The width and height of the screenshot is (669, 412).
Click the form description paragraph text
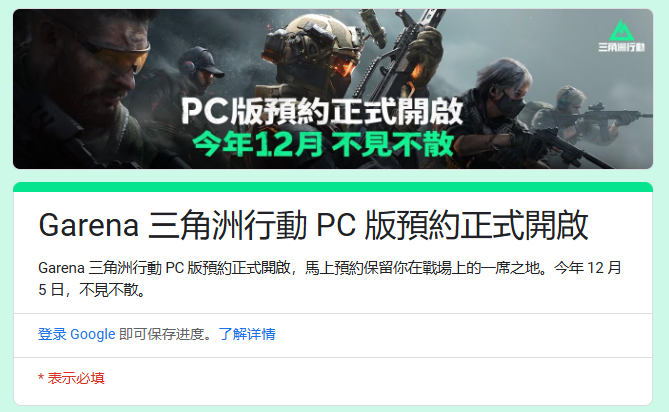click(329, 279)
